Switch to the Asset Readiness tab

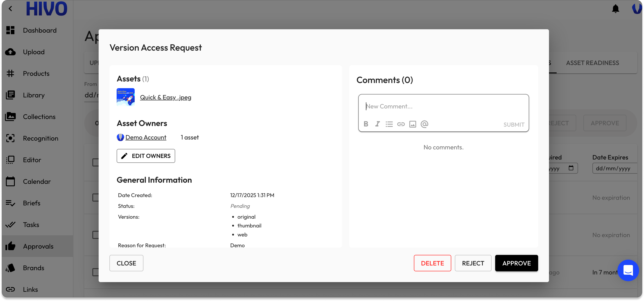592,63
